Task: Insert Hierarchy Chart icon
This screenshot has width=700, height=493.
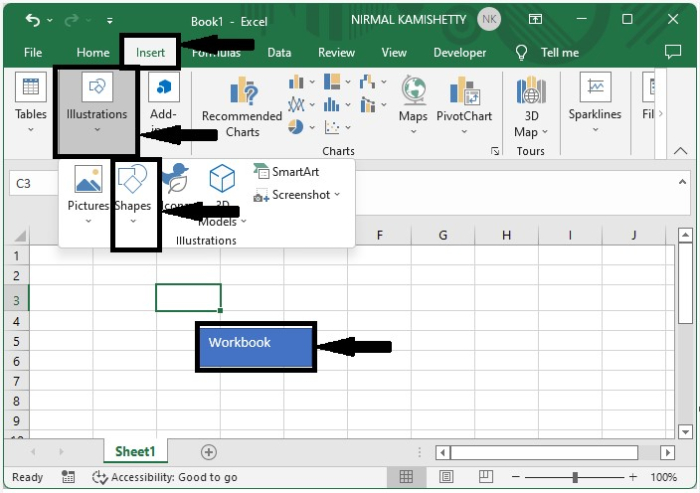Action: (x=332, y=82)
